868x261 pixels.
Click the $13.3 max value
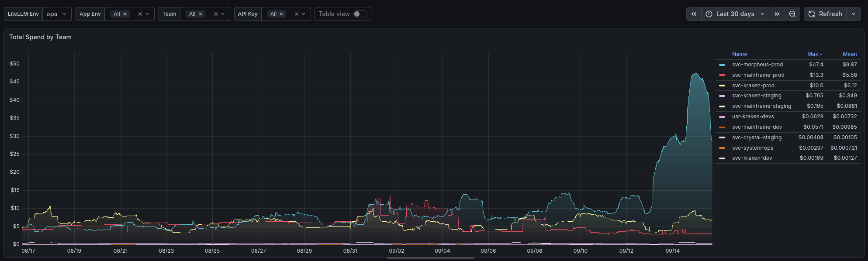[816, 75]
